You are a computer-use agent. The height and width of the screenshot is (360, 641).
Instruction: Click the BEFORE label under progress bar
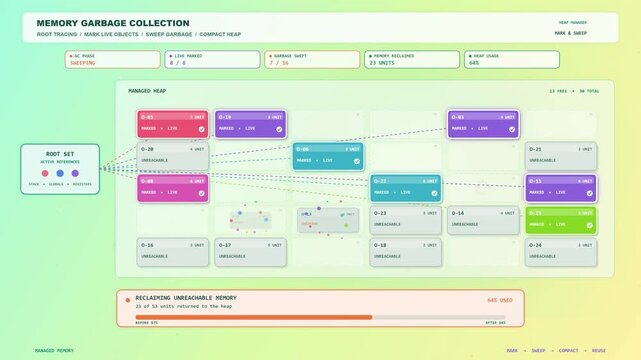pyautogui.click(x=146, y=323)
